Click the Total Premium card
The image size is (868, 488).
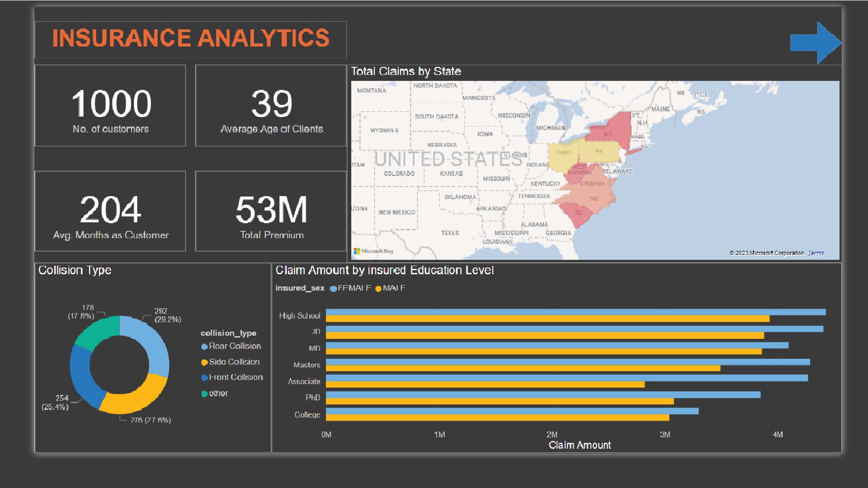(271, 211)
